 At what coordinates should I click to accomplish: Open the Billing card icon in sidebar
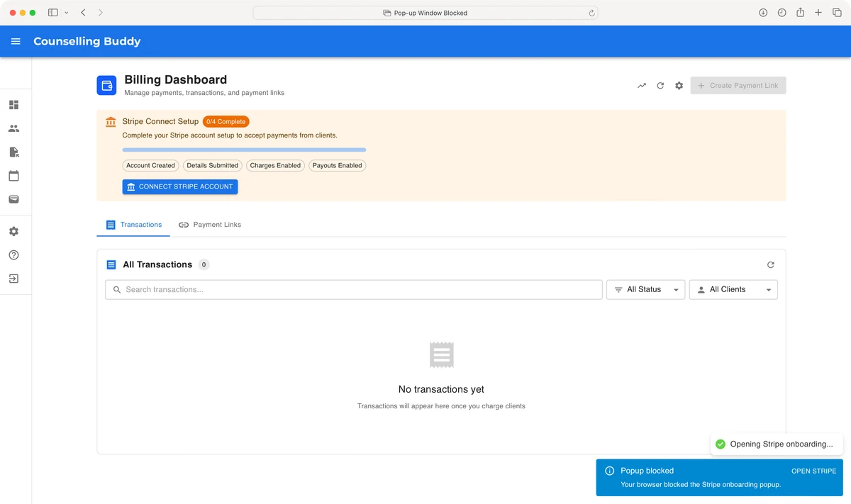13,199
